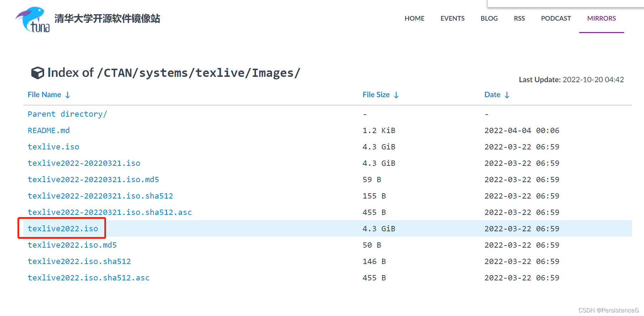The image size is (644, 316).
Task: Open the EVENTS nav item
Action: click(452, 19)
